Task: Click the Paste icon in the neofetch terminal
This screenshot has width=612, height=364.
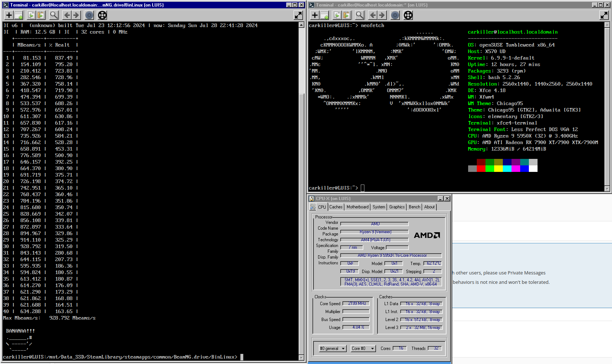Action: pos(347,15)
